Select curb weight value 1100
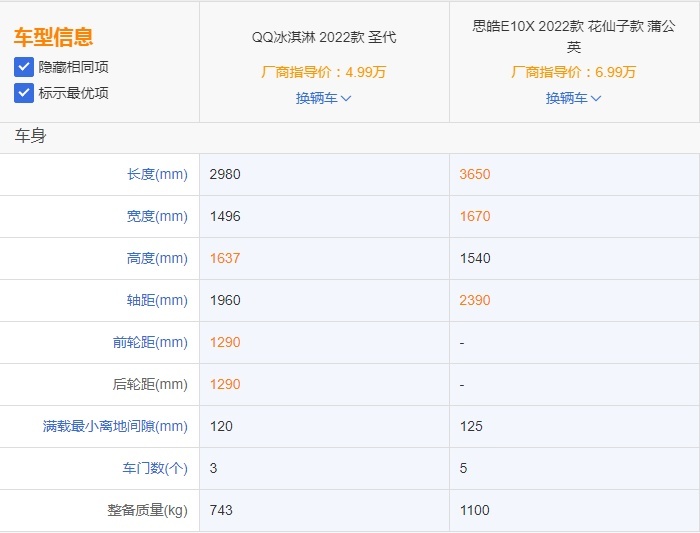Image resolution: width=700 pixels, height=533 pixels. click(475, 510)
